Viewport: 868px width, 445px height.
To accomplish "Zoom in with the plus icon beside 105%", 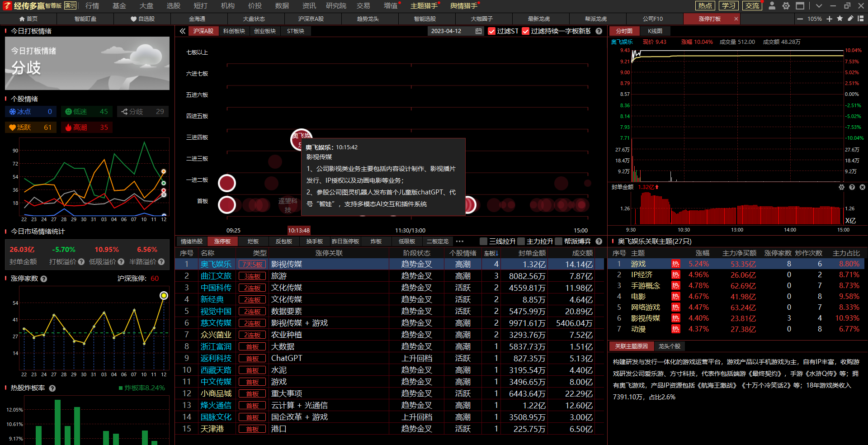I will coord(830,19).
